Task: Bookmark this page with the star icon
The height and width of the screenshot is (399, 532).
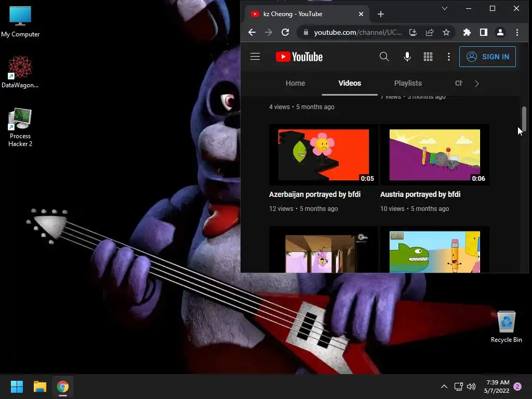Action: (446, 32)
